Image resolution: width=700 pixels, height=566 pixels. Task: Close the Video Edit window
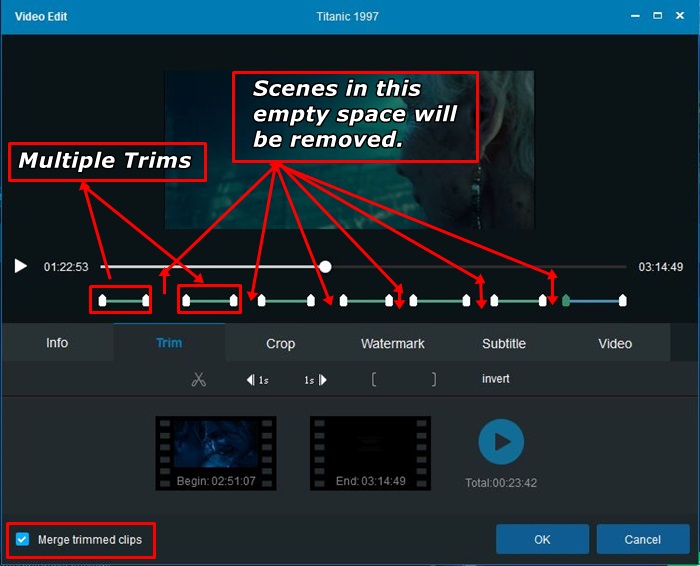click(x=680, y=16)
